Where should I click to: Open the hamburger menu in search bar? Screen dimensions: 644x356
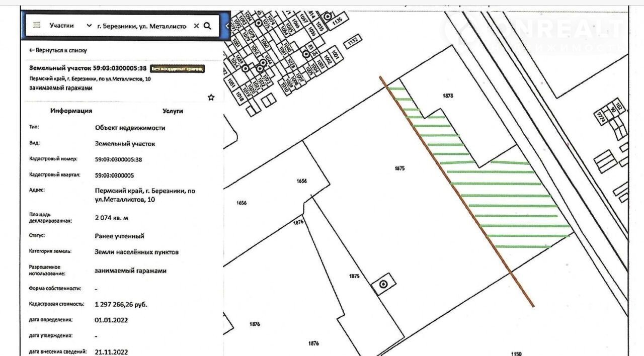36,26
